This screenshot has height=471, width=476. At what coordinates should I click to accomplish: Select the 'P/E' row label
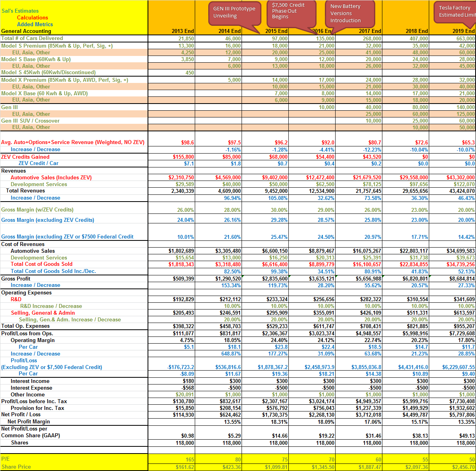coord(5,459)
